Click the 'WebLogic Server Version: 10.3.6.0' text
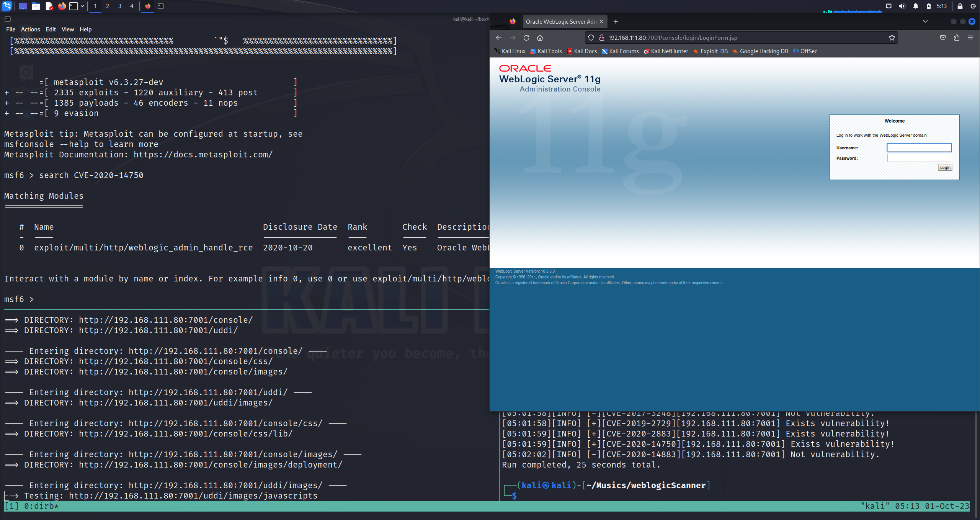Image resolution: width=980 pixels, height=520 pixels. [x=525, y=271]
